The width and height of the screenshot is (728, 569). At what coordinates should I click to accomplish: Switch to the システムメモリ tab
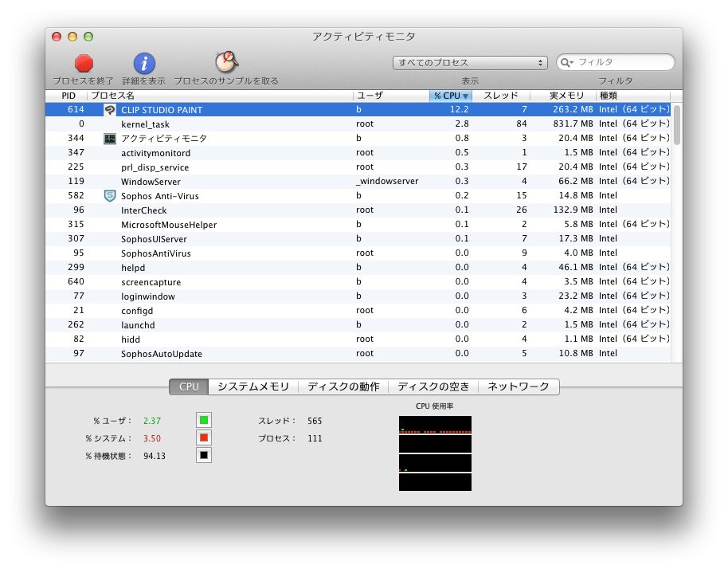(253, 387)
